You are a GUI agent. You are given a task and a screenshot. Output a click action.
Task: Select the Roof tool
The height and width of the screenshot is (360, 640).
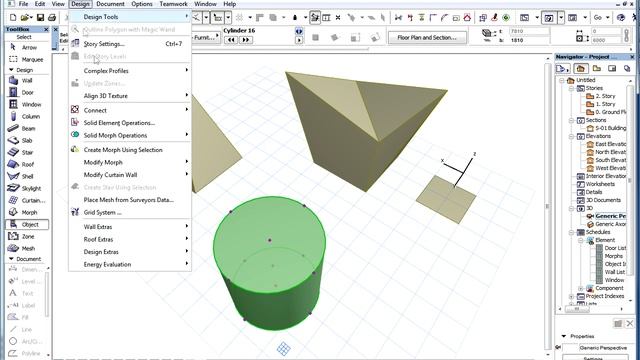pyautogui.click(x=22, y=164)
